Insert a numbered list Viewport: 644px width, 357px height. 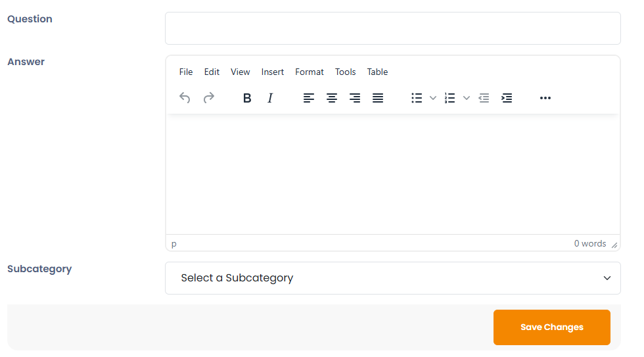point(449,98)
